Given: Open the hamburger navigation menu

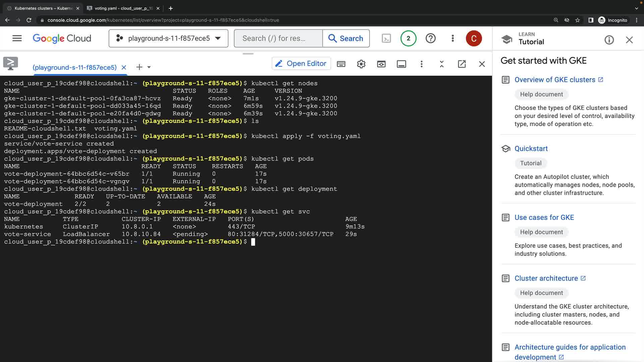Looking at the screenshot, I should tap(17, 39).
